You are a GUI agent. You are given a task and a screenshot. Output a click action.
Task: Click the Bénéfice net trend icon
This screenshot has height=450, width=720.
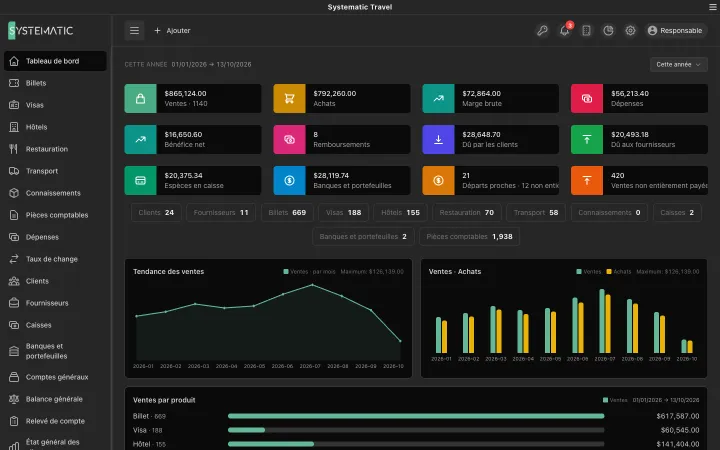click(x=141, y=139)
